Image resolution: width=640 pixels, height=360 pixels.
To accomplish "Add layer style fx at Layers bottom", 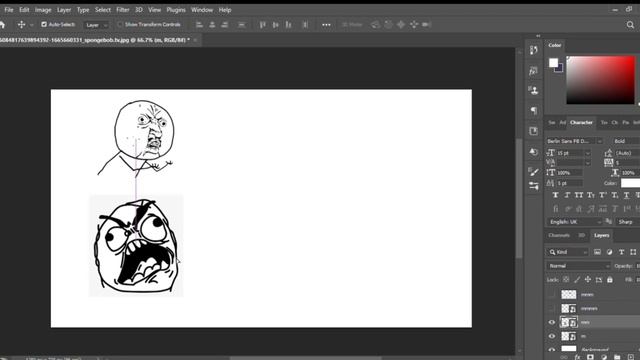I will 577,357.
